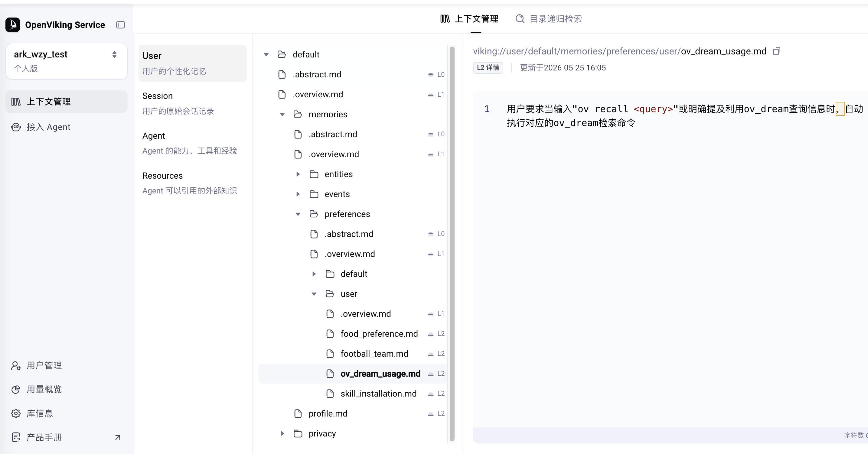Expand the events folder arrow
The width and height of the screenshot is (868, 454).
point(298,194)
